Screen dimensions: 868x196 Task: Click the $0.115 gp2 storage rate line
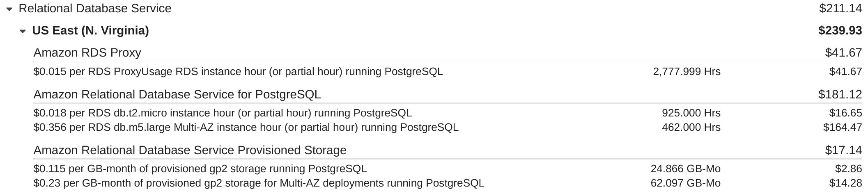[200, 169]
